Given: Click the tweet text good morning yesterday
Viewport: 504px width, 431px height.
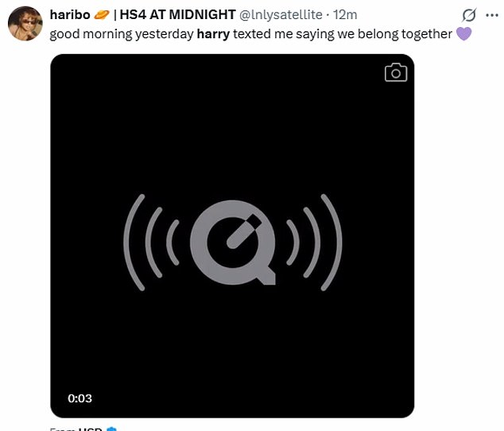Looking at the screenshot, I should coord(121,34).
